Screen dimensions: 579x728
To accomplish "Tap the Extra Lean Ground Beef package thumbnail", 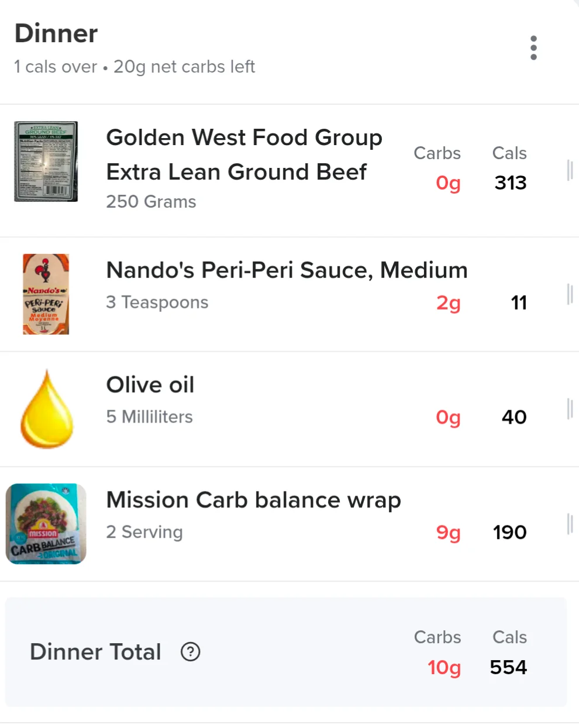I will [46, 162].
